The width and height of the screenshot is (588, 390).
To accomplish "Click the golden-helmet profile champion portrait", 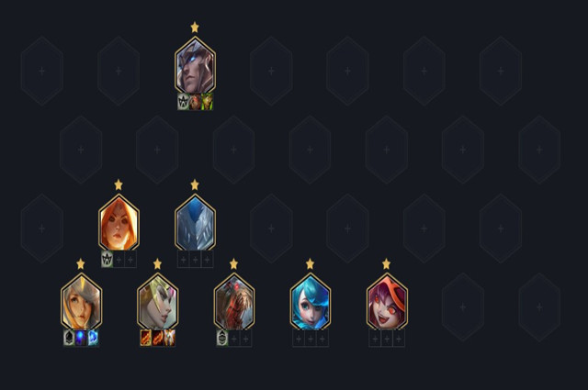I will click(x=157, y=302).
